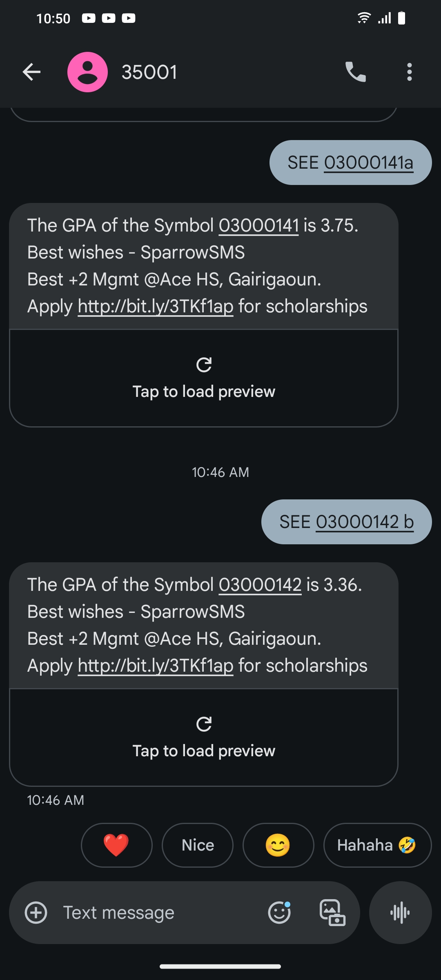Image resolution: width=441 pixels, height=980 pixels.
Task: Open the 35001 contact avatar
Action: pyautogui.click(x=87, y=72)
